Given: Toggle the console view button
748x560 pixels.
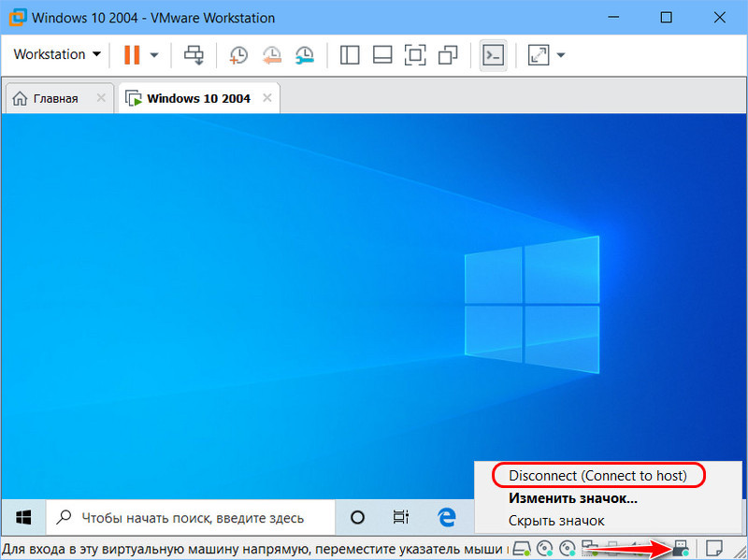Looking at the screenshot, I should [x=493, y=55].
